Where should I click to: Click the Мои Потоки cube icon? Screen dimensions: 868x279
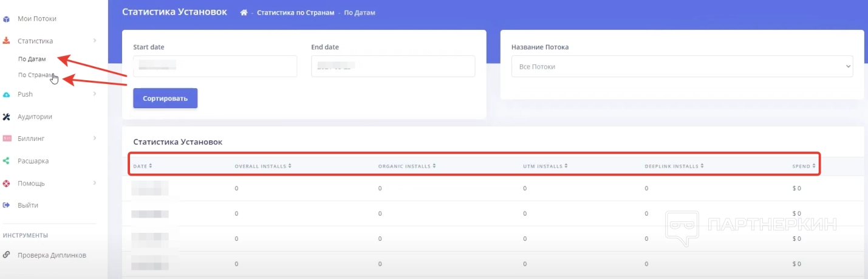click(x=7, y=19)
